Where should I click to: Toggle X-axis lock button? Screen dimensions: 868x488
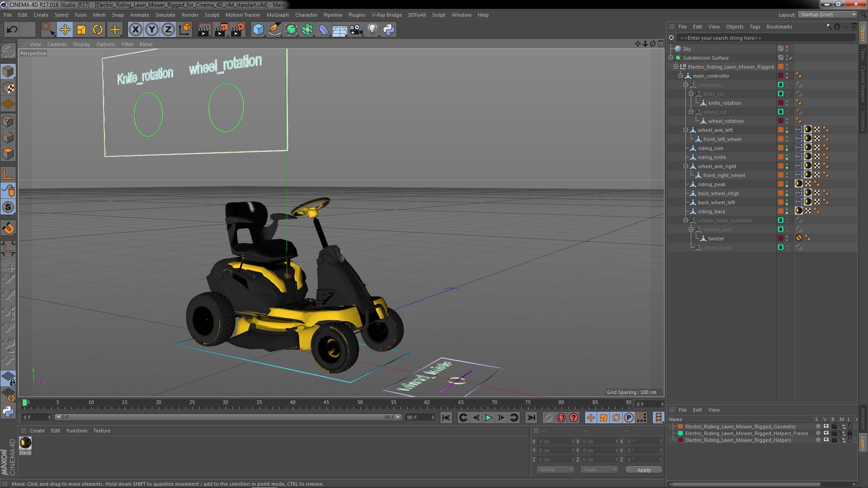pos(135,30)
